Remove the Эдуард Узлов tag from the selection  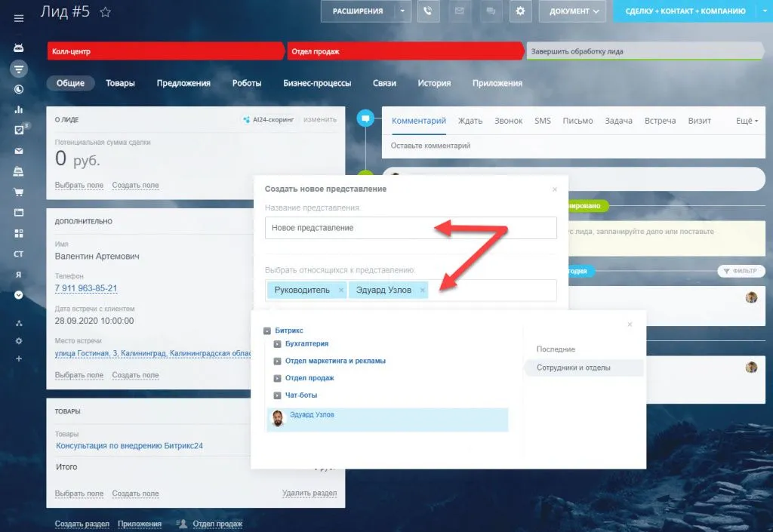point(422,290)
